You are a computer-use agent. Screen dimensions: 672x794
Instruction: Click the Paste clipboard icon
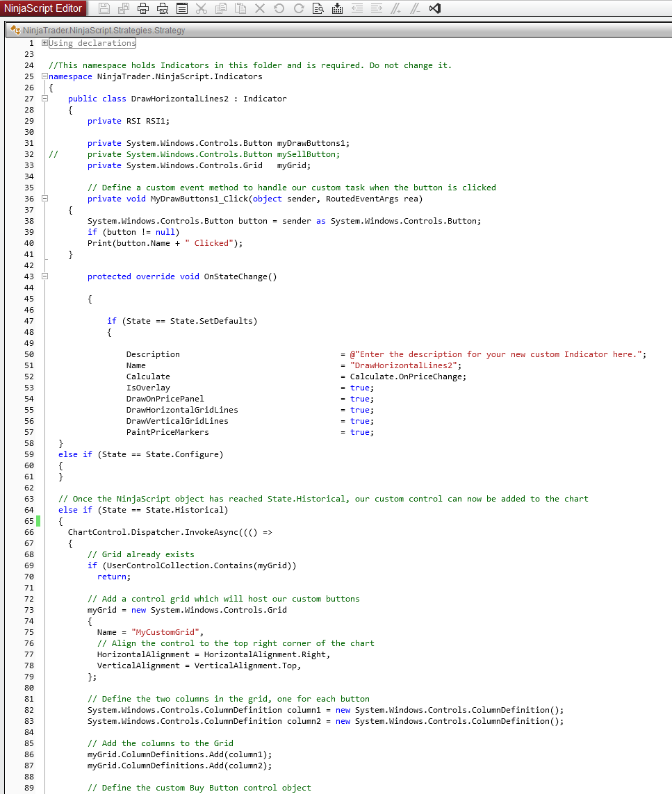(x=240, y=8)
